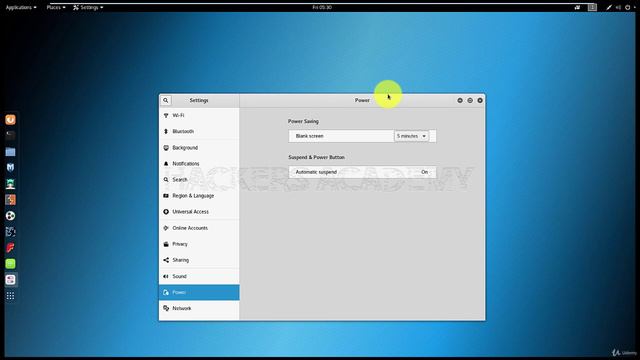Launch Firefox from the dock
This screenshot has width=640, height=360.
click(11, 119)
